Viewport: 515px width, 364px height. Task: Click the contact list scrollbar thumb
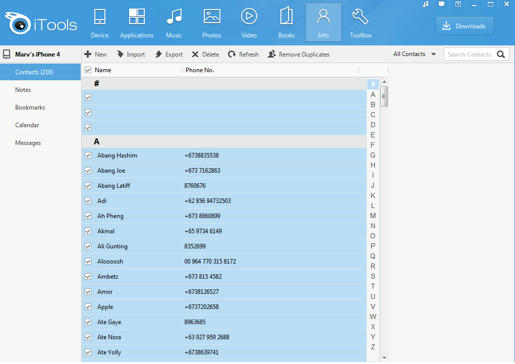point(384,97)
